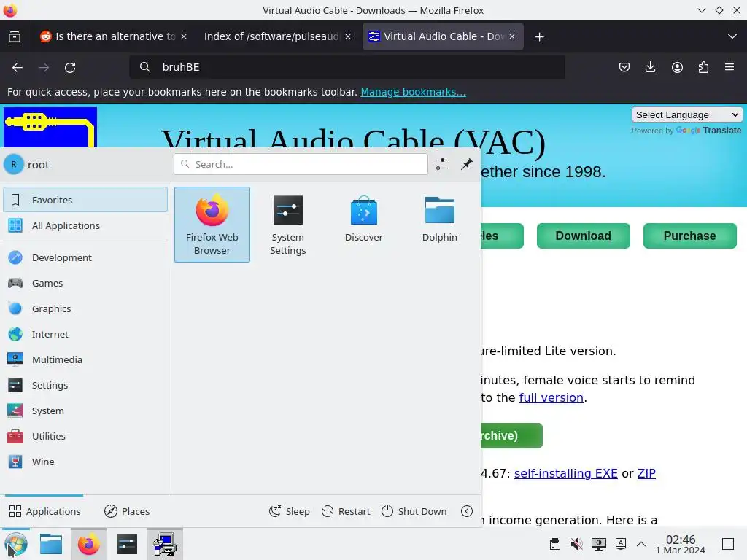
Task: Reload the current page
Action: 70,68
